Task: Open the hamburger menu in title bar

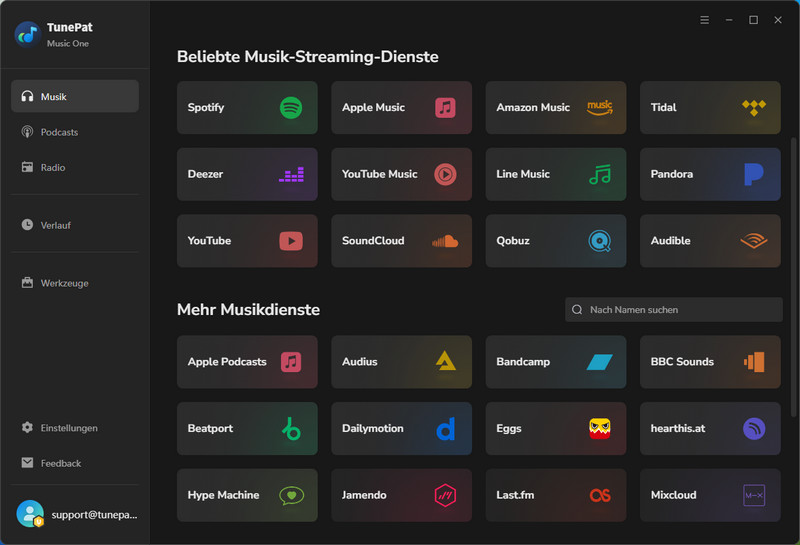Action: (x=705, y=20)
